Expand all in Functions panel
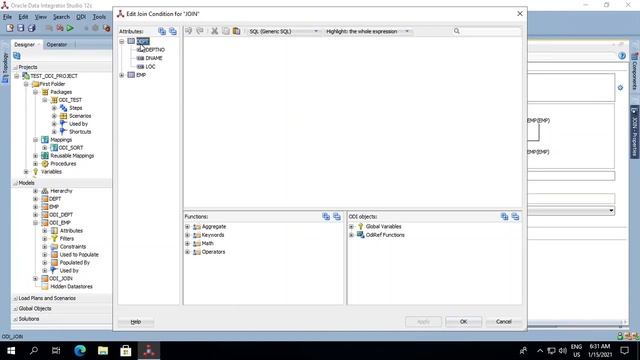This screenshot has height=360, width=640. point(326,217)
